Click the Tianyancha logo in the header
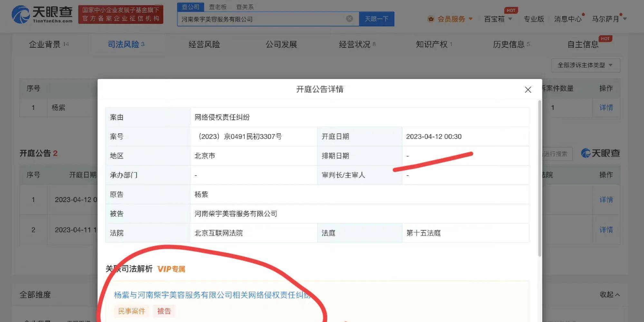The height and width of the screenshot is (322, 644). tap(42, 14)
